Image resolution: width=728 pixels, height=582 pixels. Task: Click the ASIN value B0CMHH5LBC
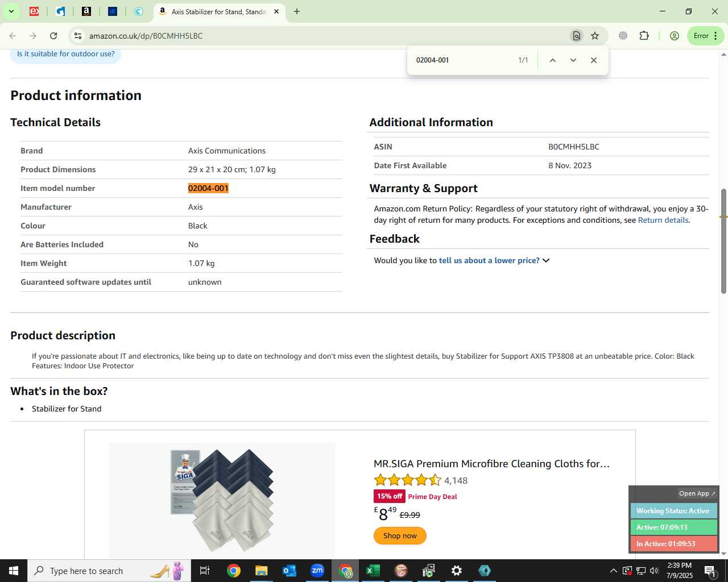tap(574, 147)
